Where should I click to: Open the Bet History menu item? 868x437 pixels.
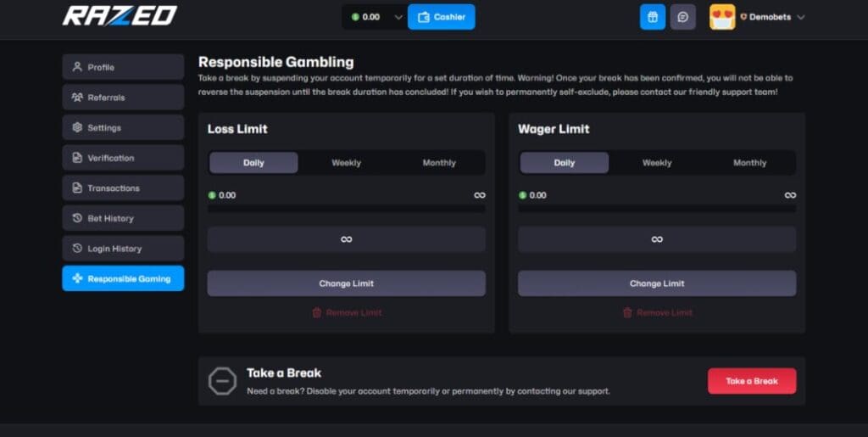(x=123, y=218)
